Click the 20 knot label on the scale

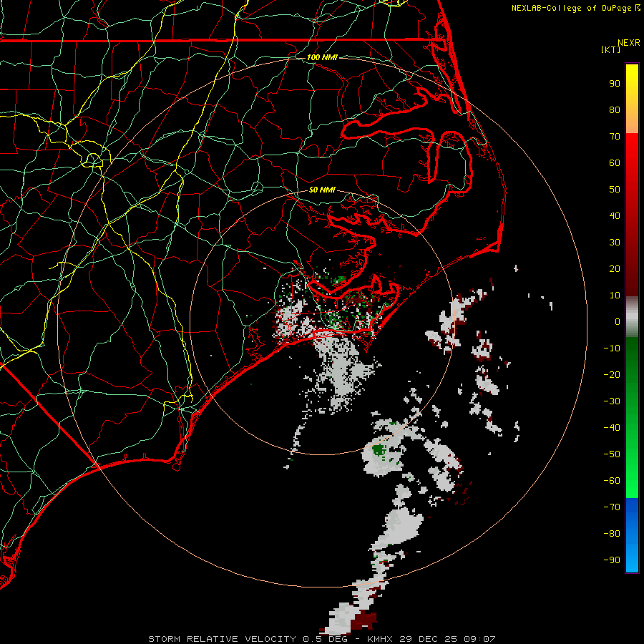click(x=615, y=268)
